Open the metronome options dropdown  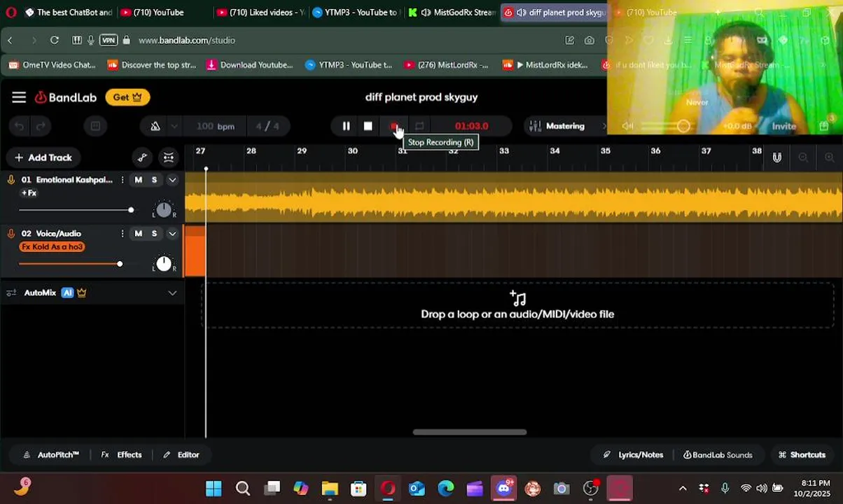[174, 126]
